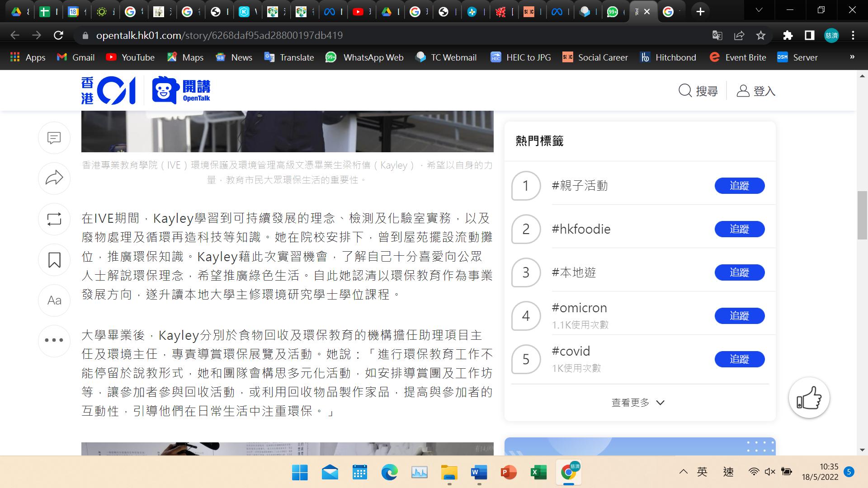Follow the #omicron tag
The image size is (868, 488).
click(x=739, y=316)
